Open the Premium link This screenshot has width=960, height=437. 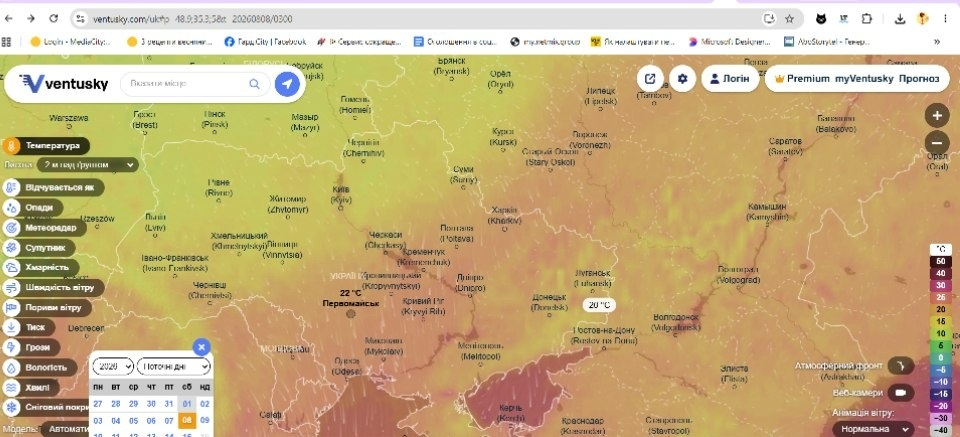click(802, 79)
